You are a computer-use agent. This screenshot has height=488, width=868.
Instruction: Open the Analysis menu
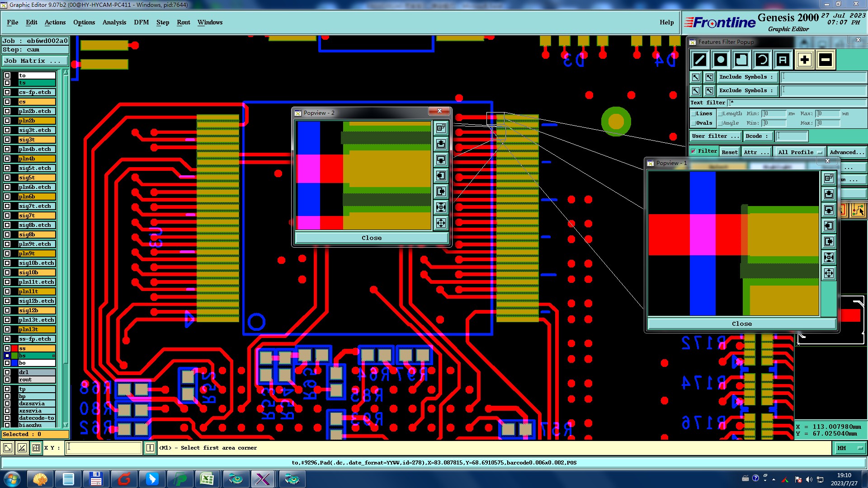[x=114, y=23]
